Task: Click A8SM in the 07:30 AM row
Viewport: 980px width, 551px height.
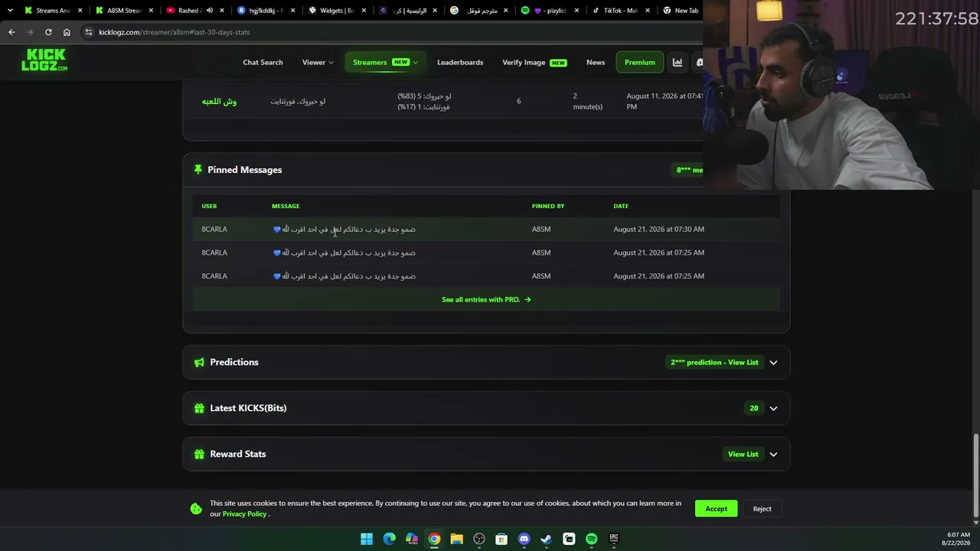Action: pyautogui.click(x=541, y=229)
